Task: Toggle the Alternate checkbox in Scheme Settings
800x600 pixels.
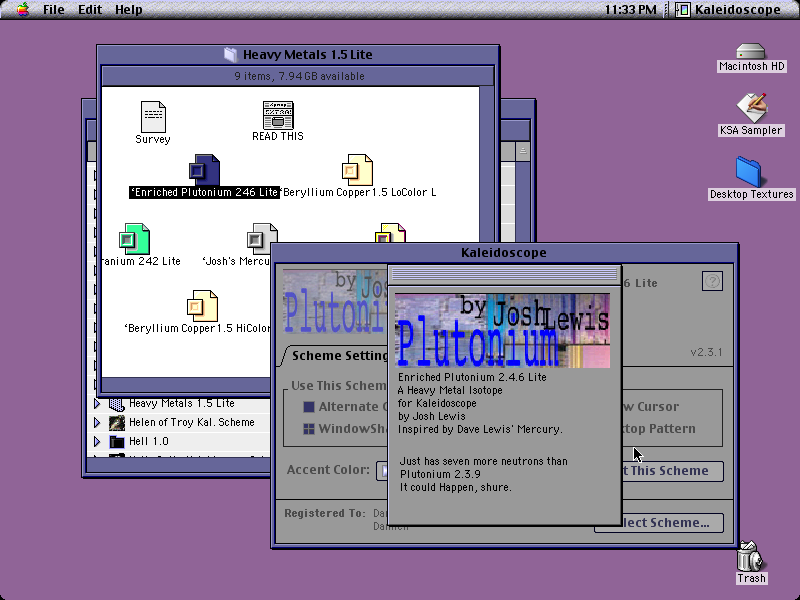Action: [309, 407]
